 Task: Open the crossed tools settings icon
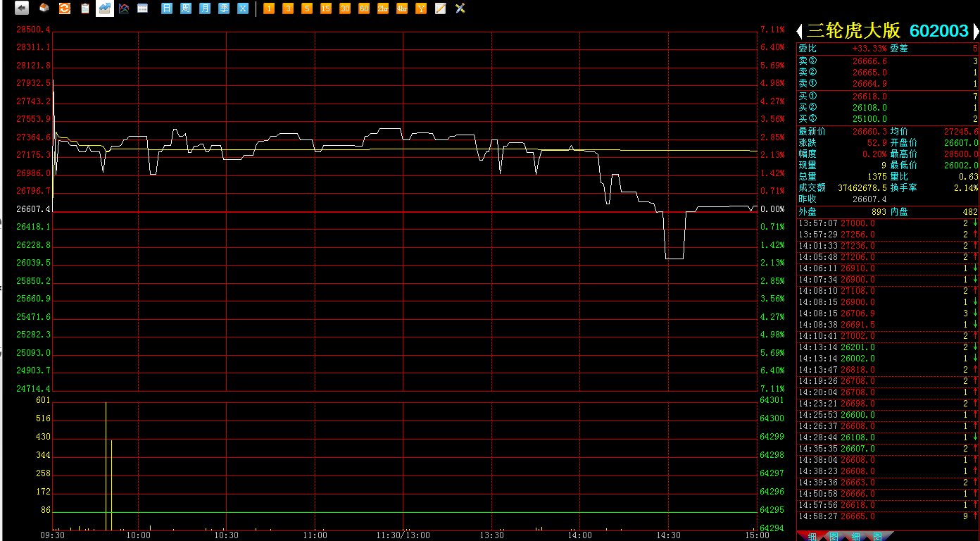[460, 8]
